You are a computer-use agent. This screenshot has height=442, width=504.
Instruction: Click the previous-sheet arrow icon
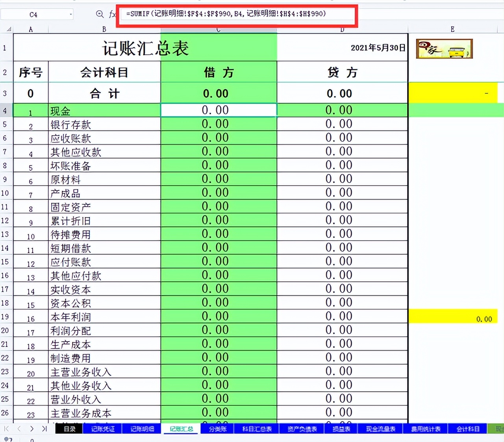pos(19,429)
